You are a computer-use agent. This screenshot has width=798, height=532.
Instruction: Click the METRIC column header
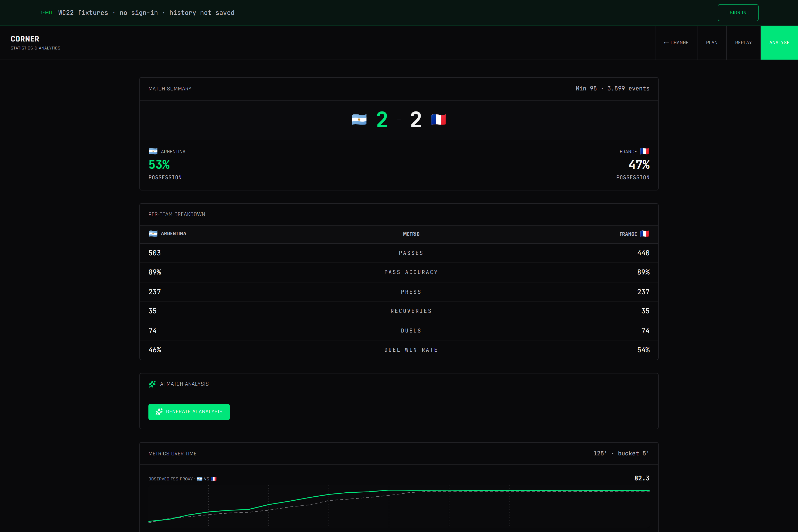[x=411, y=234]
